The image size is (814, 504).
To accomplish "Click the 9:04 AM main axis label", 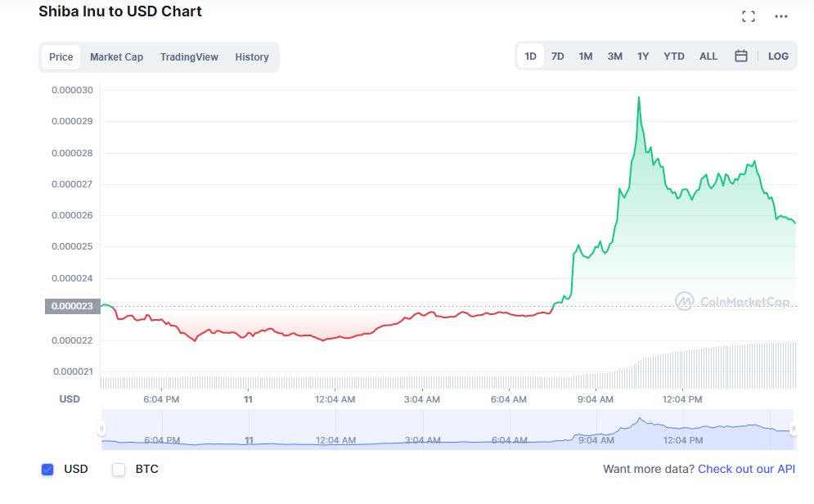I will click(x=595, y=399).
